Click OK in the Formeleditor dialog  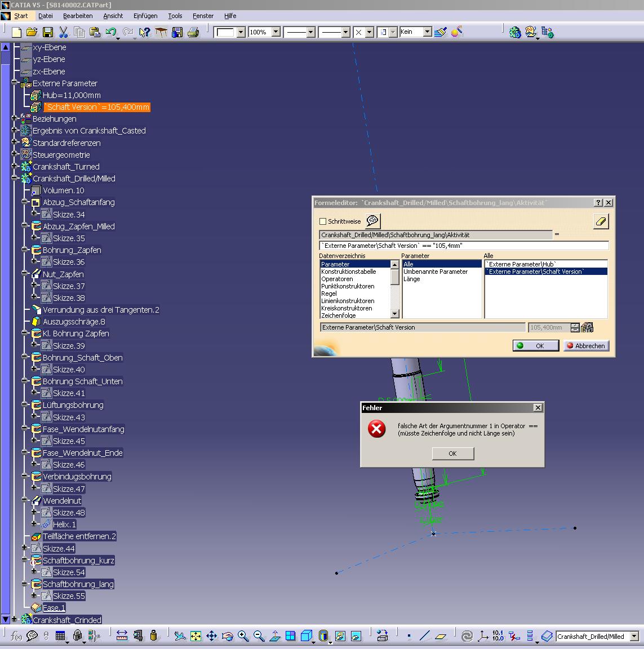pyautogui.click(x=536, y=345)
